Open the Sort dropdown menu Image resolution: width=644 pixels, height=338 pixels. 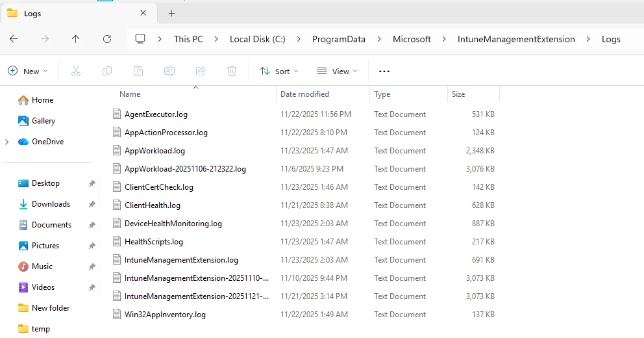tap(279, 71)
